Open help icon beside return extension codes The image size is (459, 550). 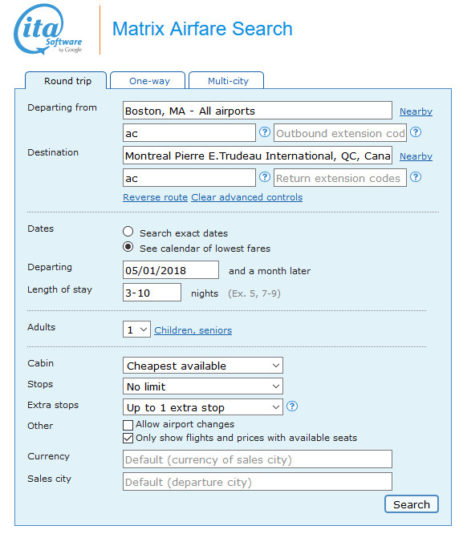416,177
